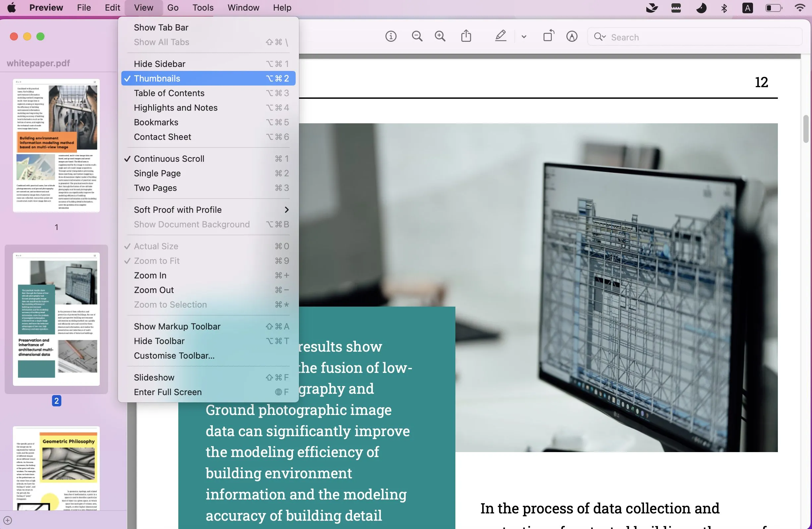Screen dimensions: 812x529
Task: Open the Share options icon
Action: pos(466,36)
